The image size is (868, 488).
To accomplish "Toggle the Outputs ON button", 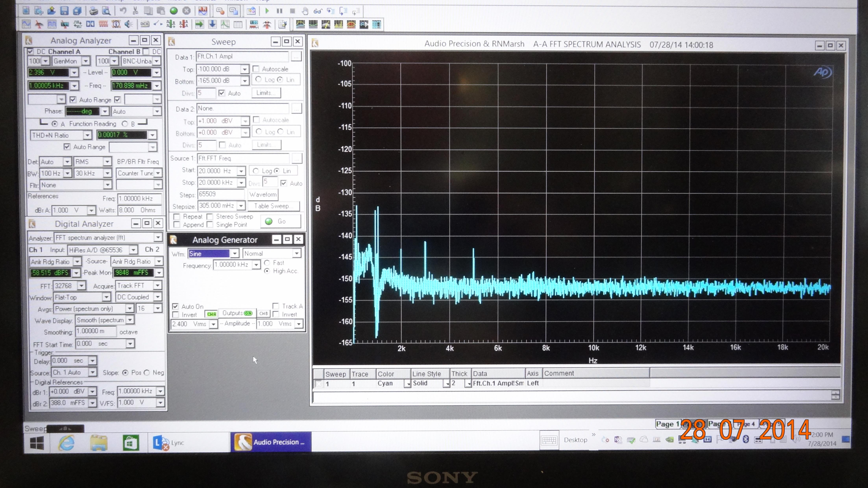I will coord(238,313).
